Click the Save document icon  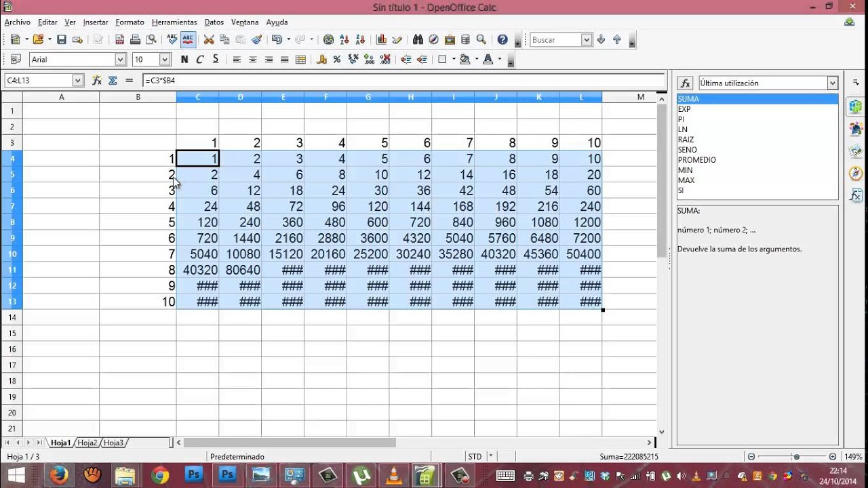pyautogui.click(x=62, y=40)
